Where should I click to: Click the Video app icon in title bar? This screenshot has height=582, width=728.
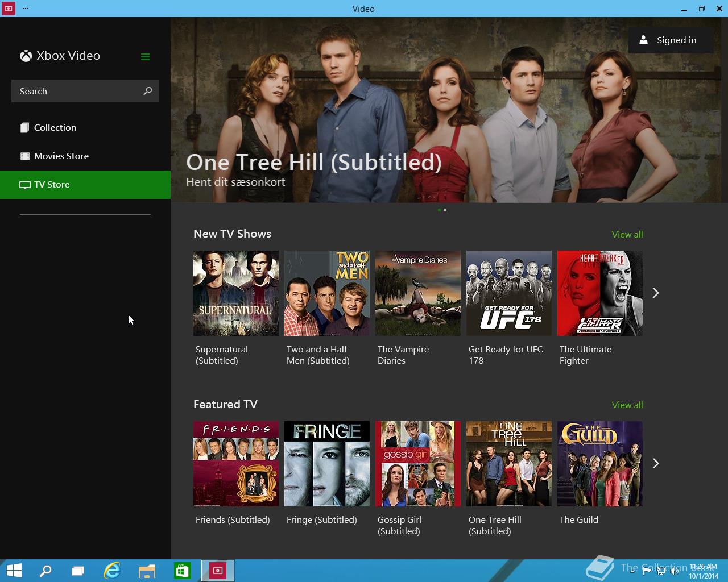pos(8,9)
